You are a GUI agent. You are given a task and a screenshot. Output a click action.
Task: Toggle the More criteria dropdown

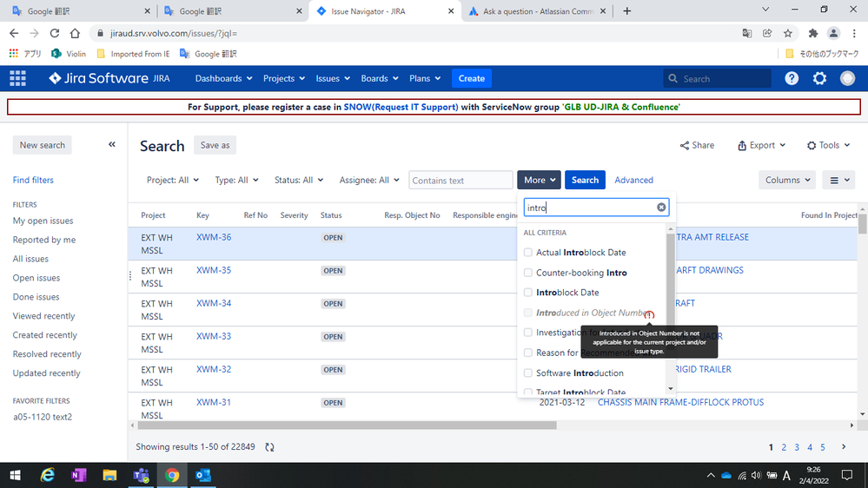click(x=540, y=180)
